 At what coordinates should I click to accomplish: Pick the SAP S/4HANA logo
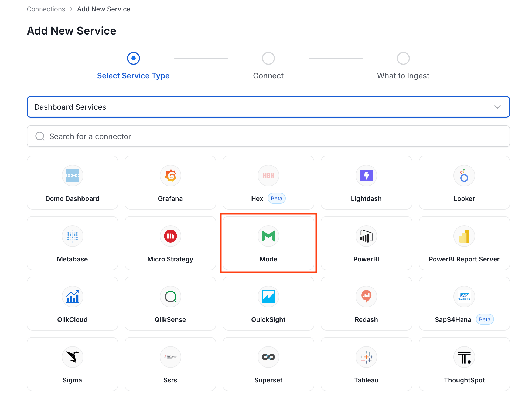tap(464, 297)
